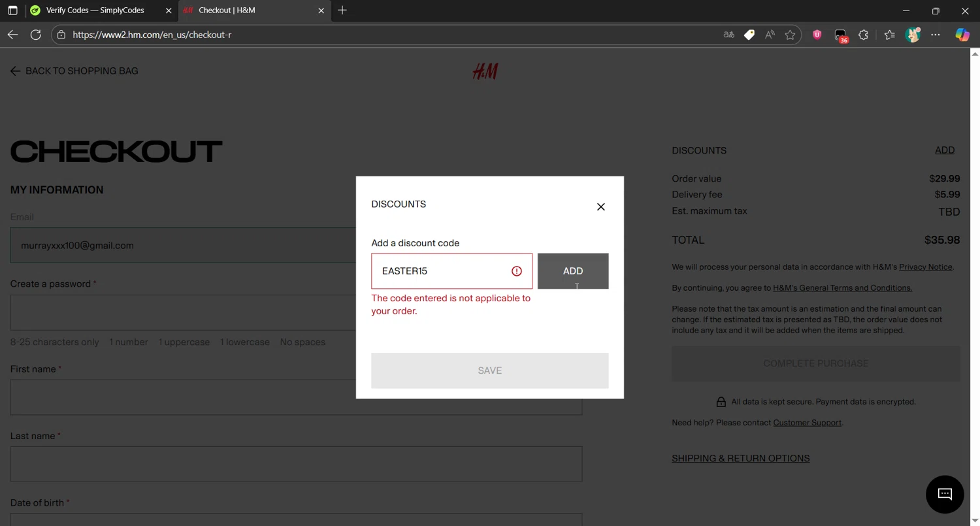Image resolution: width=980 pixels, height=526 pixels.
Task: Click the EASTER15 discount code field
Action: [451, 271]
